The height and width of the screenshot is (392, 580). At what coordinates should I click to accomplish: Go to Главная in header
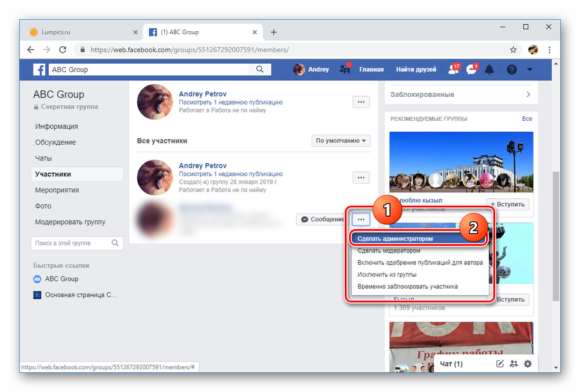(371, 70)
